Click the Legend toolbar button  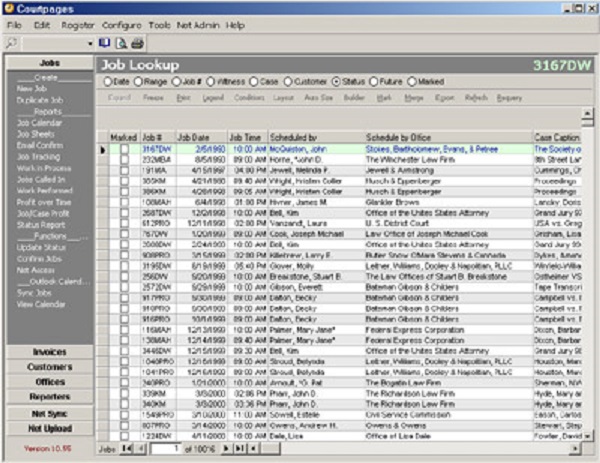click(x=213, y=98)
